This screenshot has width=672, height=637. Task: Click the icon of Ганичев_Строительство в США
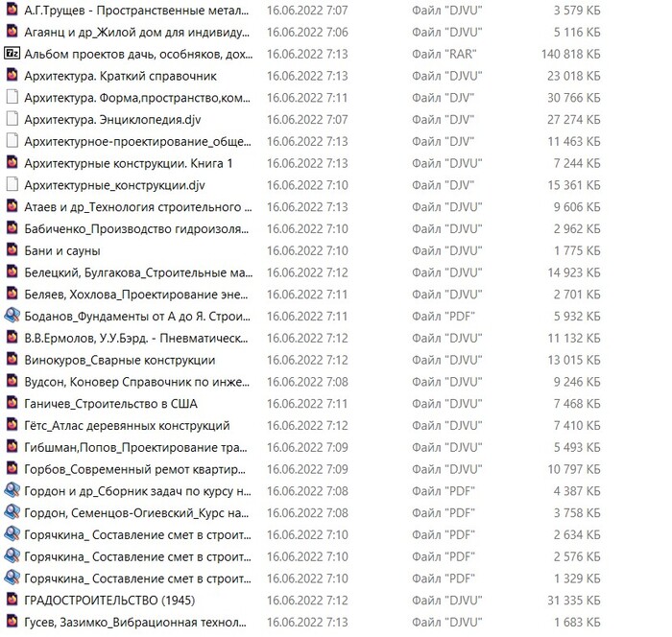(12, 403)
